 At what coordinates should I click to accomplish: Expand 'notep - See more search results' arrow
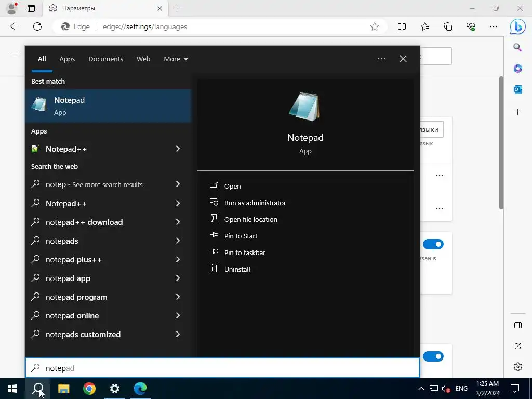(178, 184)
